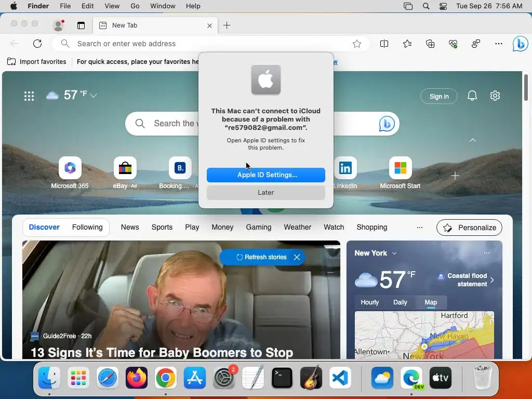
Task: Open notifications bell icon
Action: 472,96
